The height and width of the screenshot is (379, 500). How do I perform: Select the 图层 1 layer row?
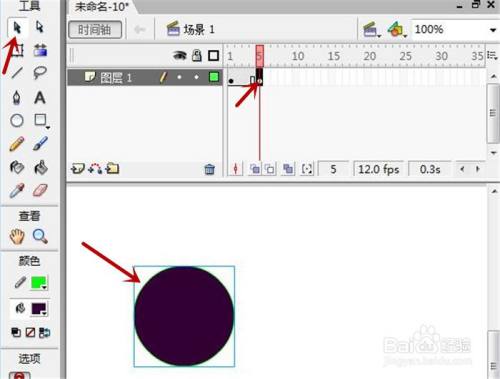pyautogui.click(x=145, y=77)
